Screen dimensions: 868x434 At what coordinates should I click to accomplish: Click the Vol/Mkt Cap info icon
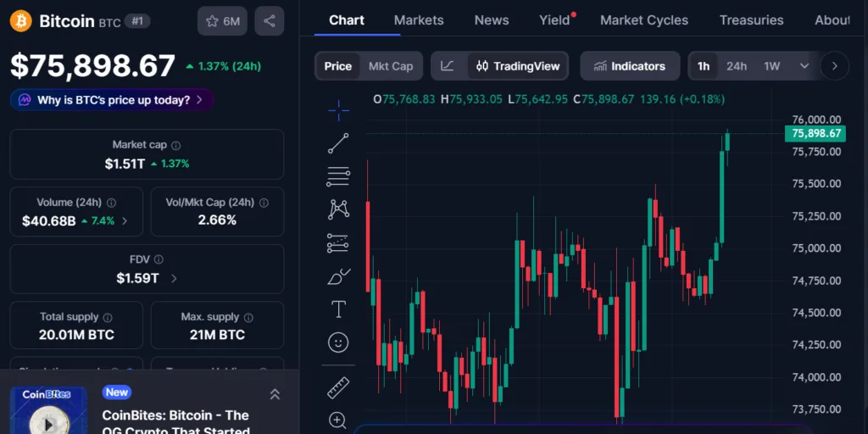(x=264, y=203)
